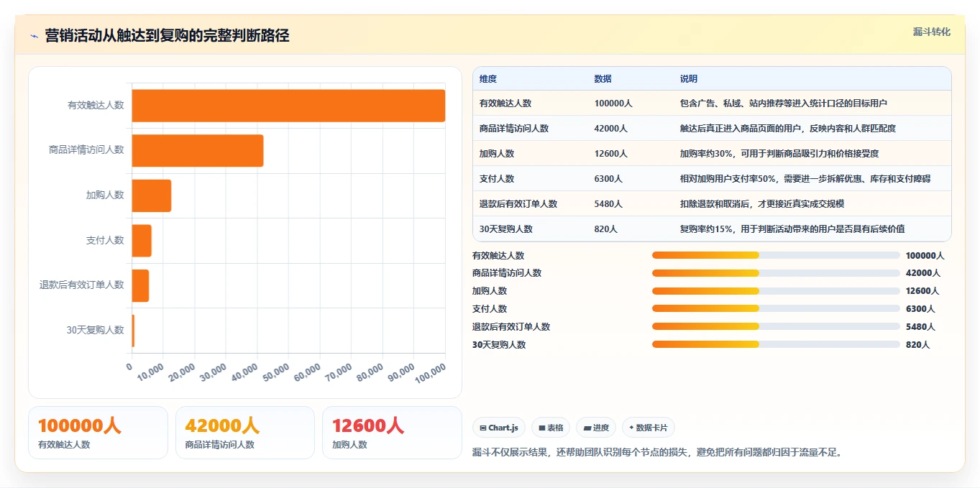This screenshot has width=980, height=488.
Task: Click the 有效触达人数 bar in chart
Action: point(288,105)
